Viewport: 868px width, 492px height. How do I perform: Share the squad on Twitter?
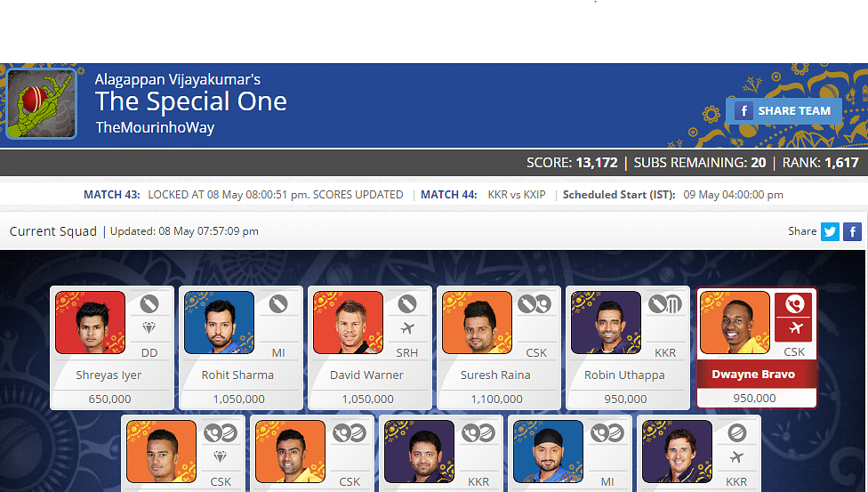click(830, 231)
